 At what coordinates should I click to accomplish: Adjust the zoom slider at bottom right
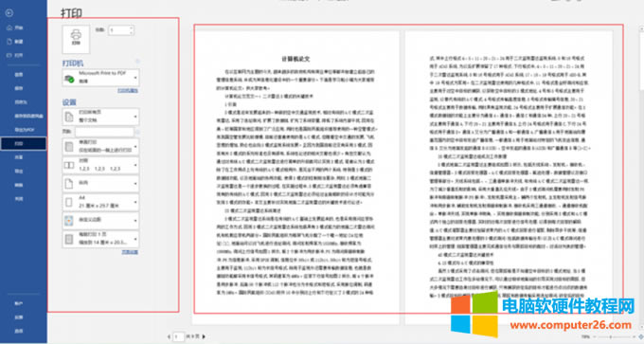point(610,337)
